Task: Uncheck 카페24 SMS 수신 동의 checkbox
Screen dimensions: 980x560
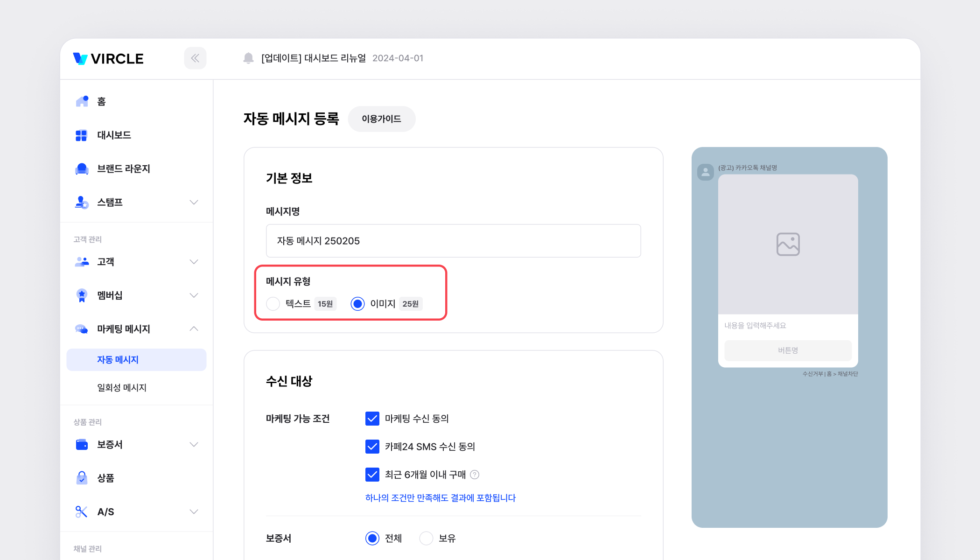Action: 372,447
